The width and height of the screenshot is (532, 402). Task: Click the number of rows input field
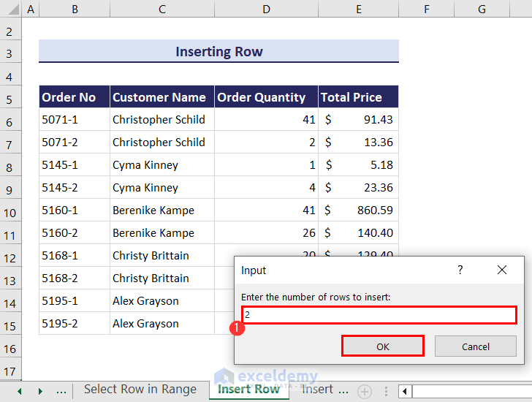click(379, 315)
